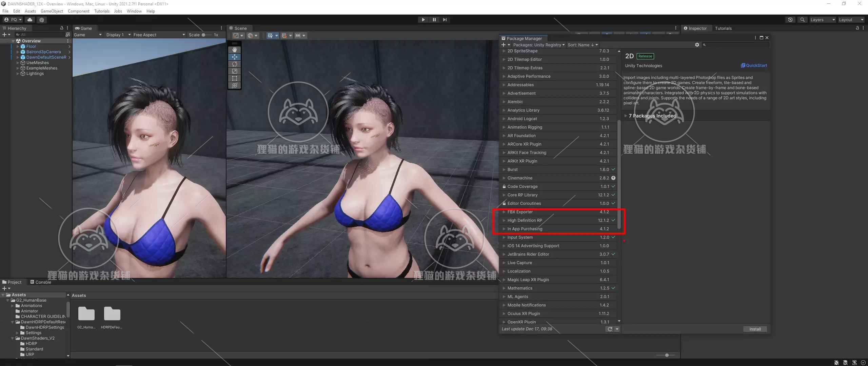The width and height of the screenshot is (868, 366).
Task: Select the Hand view tool
Action: click(234, 50)
